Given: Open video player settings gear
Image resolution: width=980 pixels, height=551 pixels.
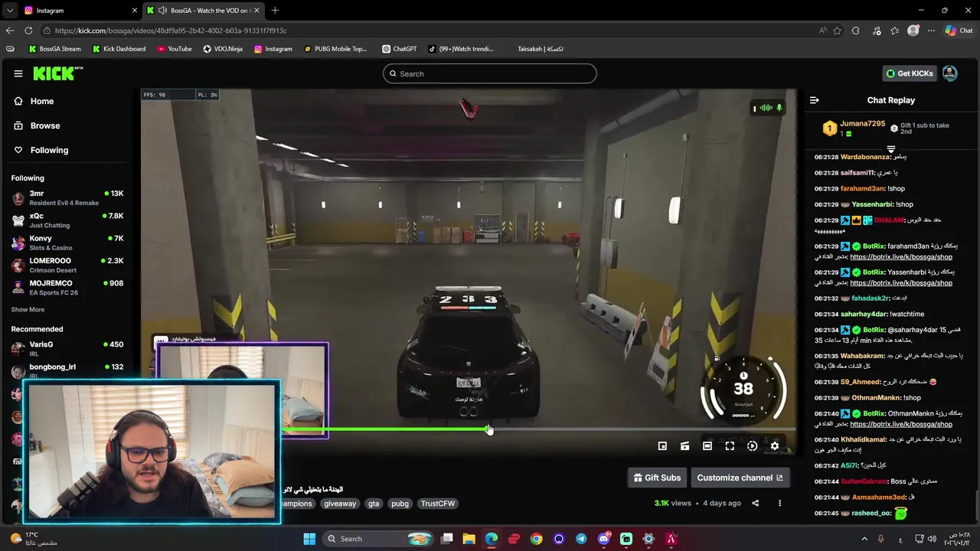Looking at the screenshot, I should click(775, 446).
